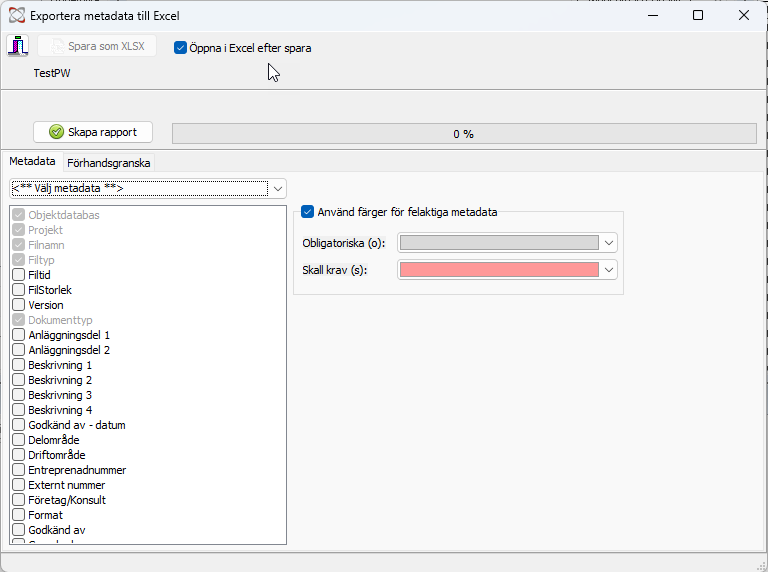Select the Metadata tab
Viewport: 768px width, 572px height.
[x=32, y=161]
